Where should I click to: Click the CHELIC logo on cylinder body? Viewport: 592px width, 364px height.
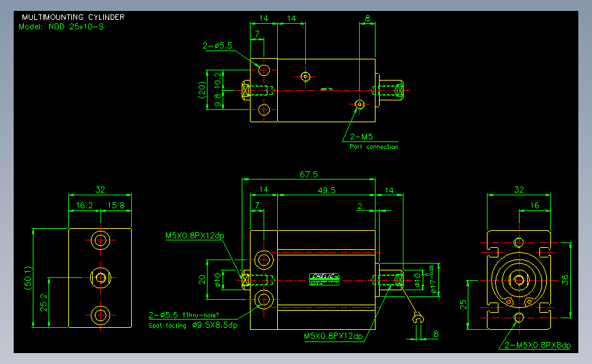[324, 279]
